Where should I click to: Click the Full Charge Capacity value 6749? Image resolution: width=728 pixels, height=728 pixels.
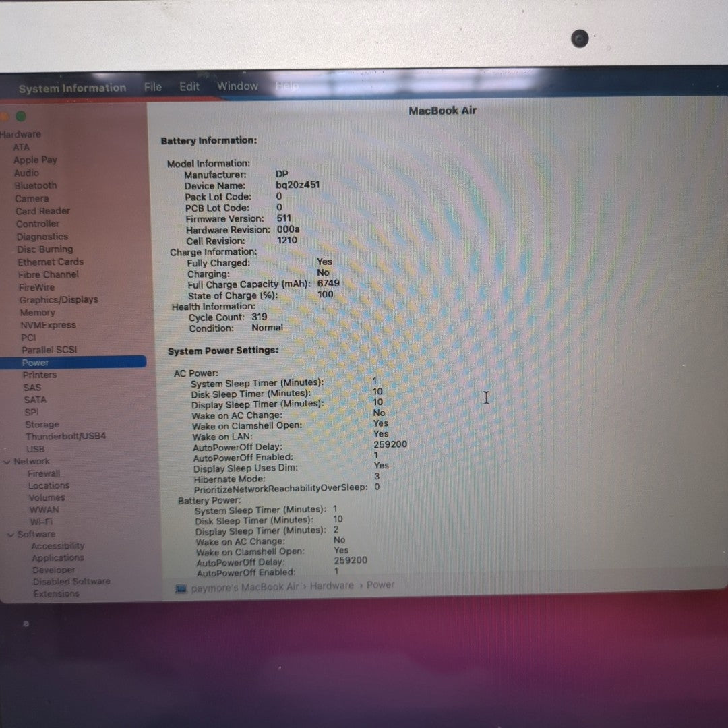pyautogui.click(x=328, y=283)
